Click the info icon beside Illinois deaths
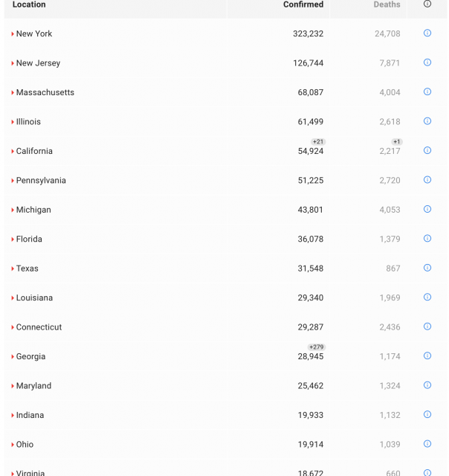 click(x=427, y=121)
